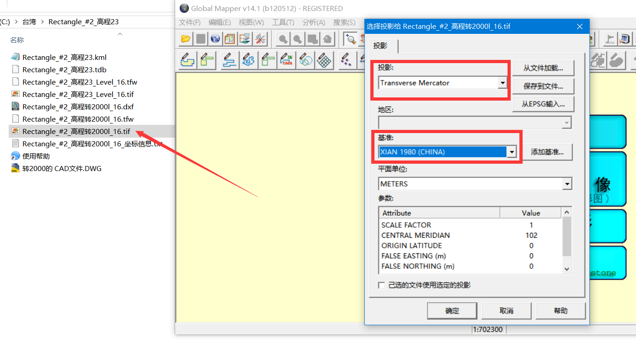Image resolution: width=636 pixels, height=364 pixels.
Task: Select the create line feature pencil tool
Action: click(230, 60)
